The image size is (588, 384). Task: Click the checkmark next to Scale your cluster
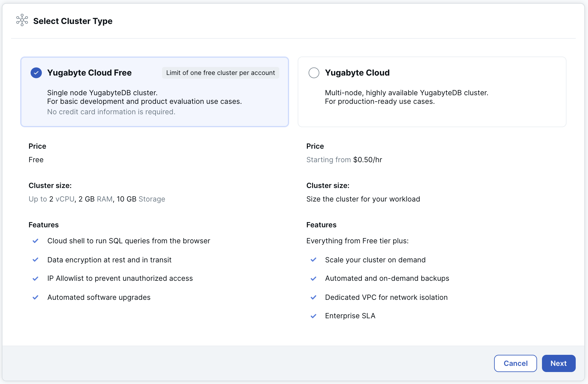pyautogui.click(x=313, y=260)
